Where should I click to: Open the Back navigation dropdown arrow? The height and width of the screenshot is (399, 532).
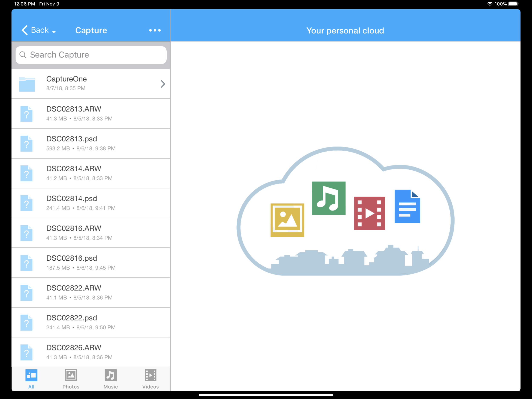(54, 32)
